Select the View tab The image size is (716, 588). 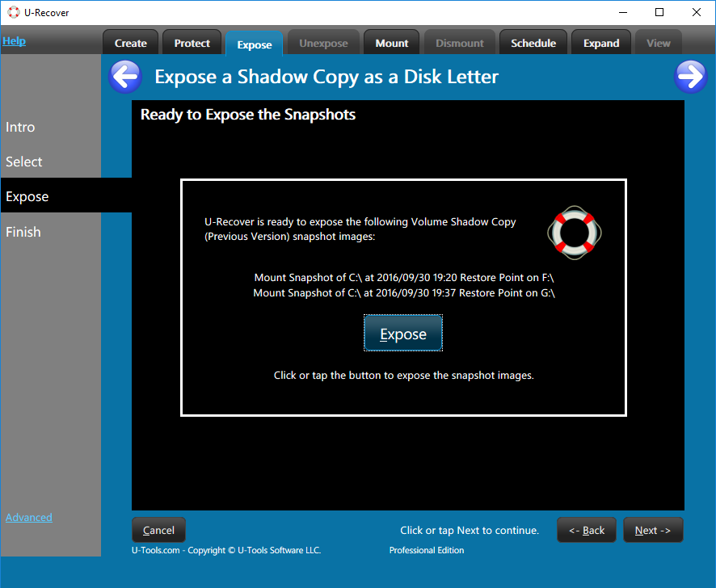tap(659, 43)
